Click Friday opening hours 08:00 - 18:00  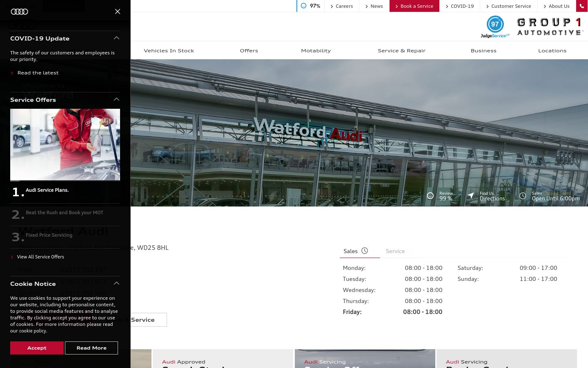[x=423, y=312]
